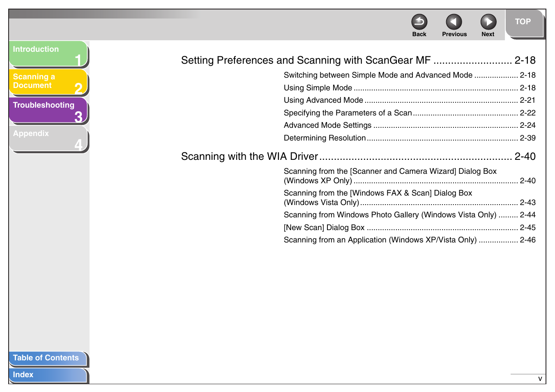Screen dimensions: 555x392
Task: Go to Determining Resolution section
Action: point(410,138)
